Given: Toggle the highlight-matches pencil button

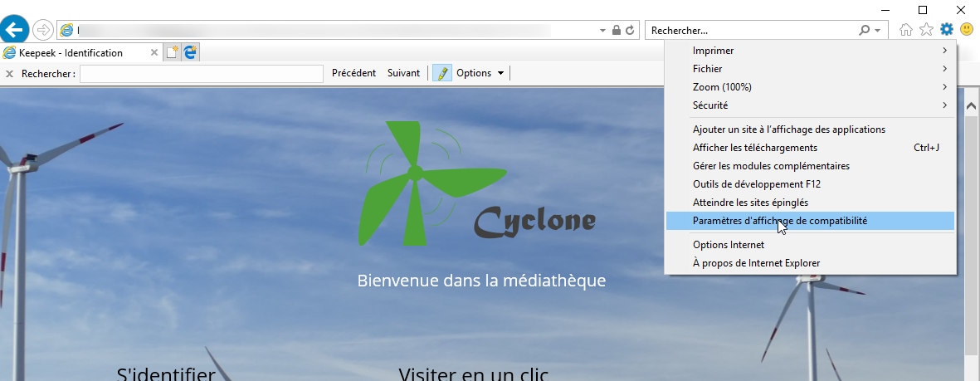Looking at the screenshot, I should pyautogui.click(x=442, y=73).
